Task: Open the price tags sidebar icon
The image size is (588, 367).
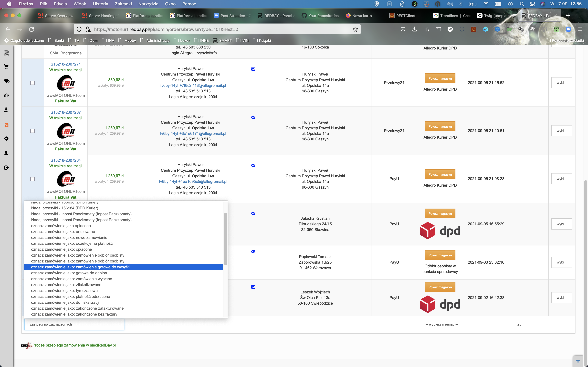Action: 6,81
